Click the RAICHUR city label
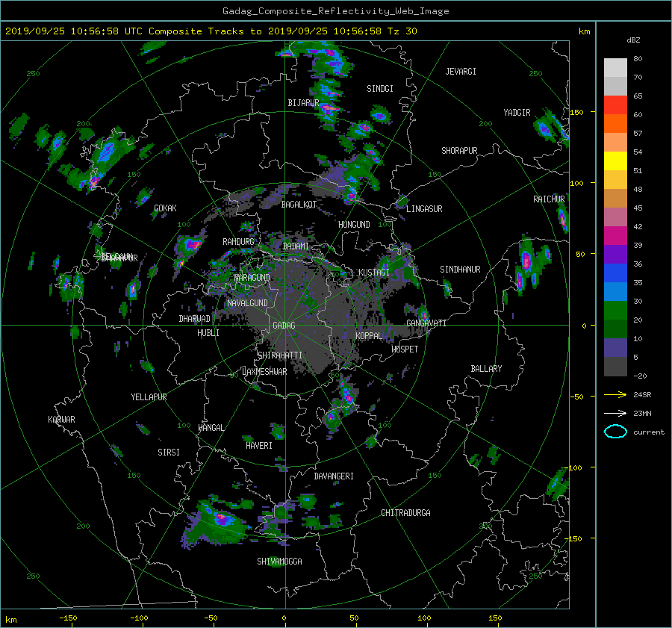This screenshot has width=672, height=628. 549,199
